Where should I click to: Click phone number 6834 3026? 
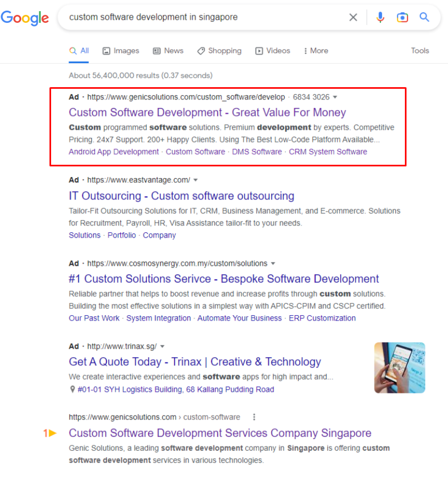point(311,97)
